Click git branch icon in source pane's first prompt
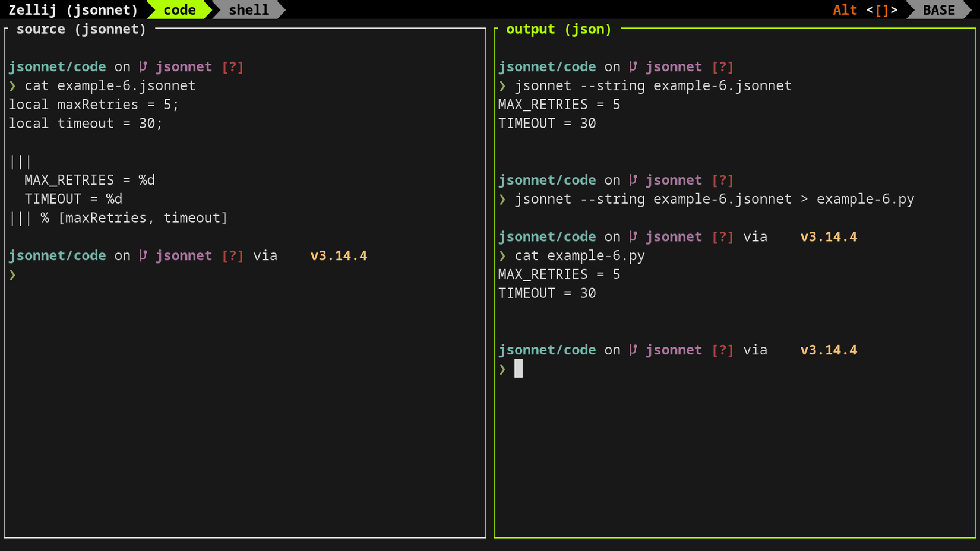 click(143, 66)
